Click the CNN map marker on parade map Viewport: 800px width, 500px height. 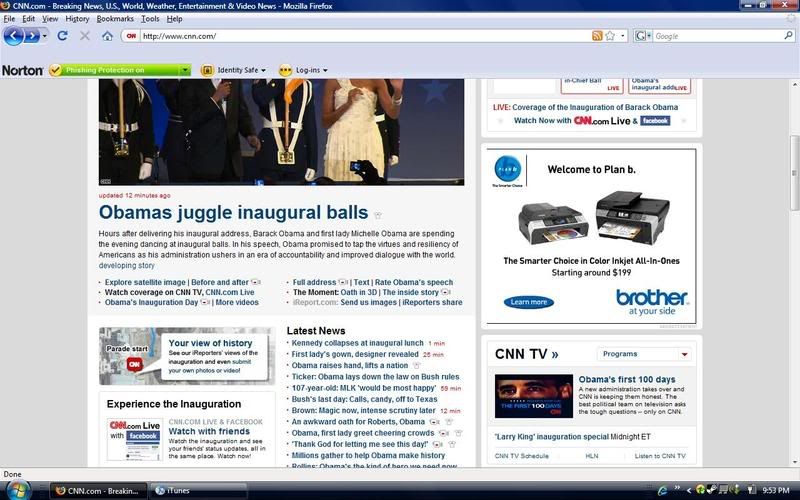coord(134,364)
